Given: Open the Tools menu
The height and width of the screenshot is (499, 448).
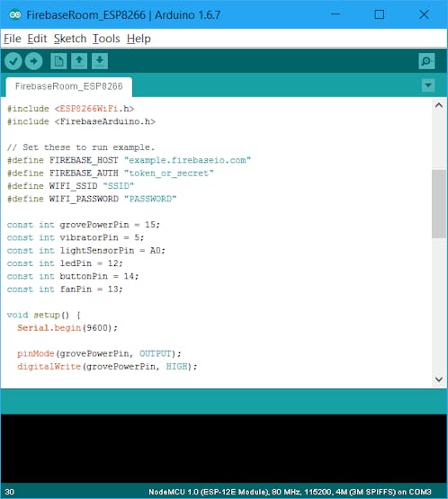Looking at the screenshot, I should 106,39.
